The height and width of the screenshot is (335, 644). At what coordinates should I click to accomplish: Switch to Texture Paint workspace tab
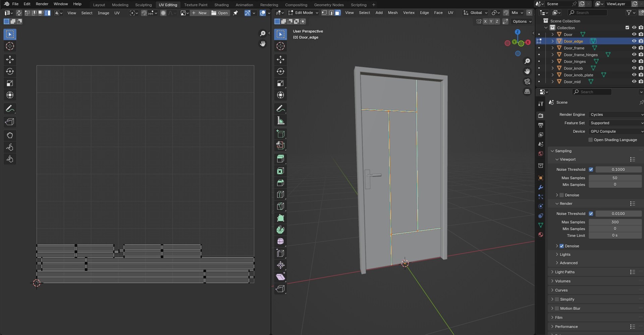[x=196, y=5]
